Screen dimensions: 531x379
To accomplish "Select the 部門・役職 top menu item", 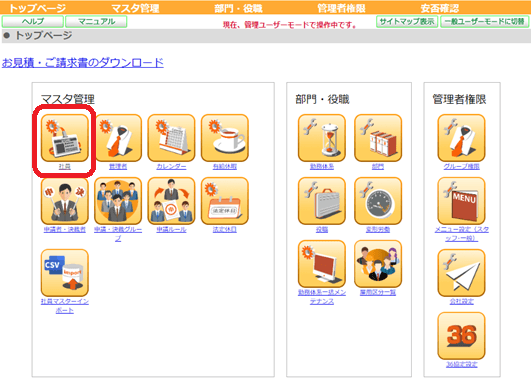I will (238, 8).
